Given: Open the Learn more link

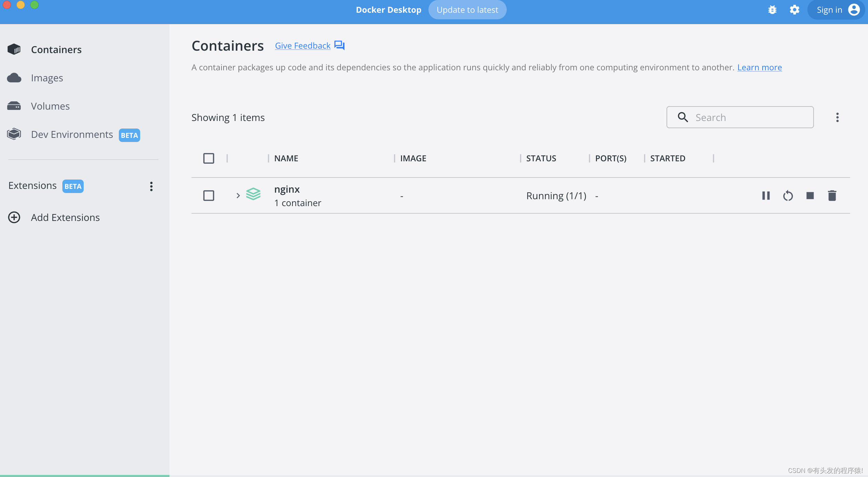Looking at the screenshot, I should coord(759,68).
